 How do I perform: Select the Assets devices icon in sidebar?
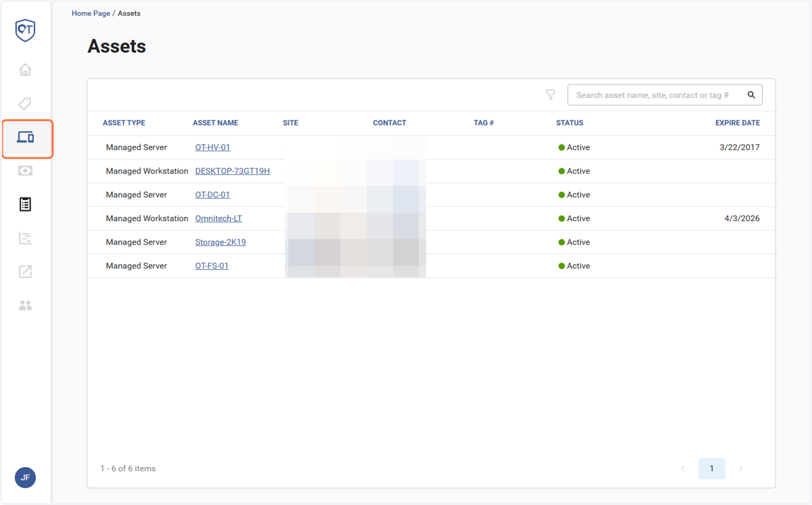pos(26,138)
